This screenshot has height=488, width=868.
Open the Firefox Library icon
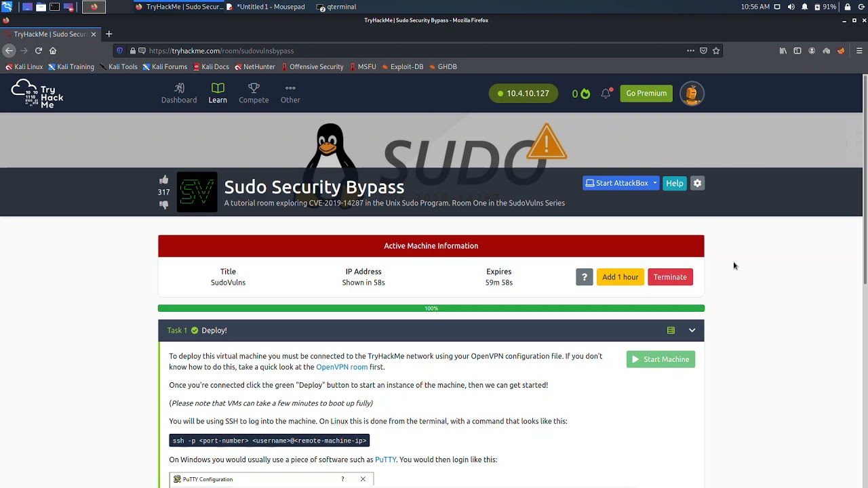tap(783, 50)
